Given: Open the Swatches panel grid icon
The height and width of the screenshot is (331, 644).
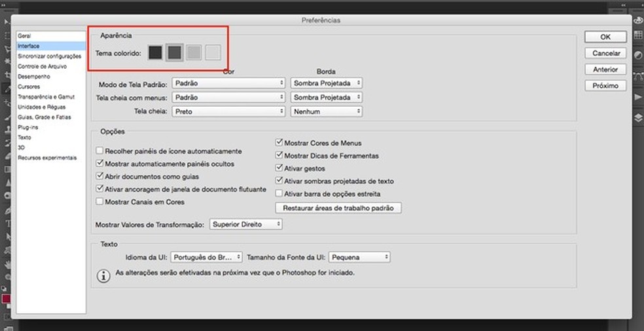Looking at the screenshot, I should 638,35.
